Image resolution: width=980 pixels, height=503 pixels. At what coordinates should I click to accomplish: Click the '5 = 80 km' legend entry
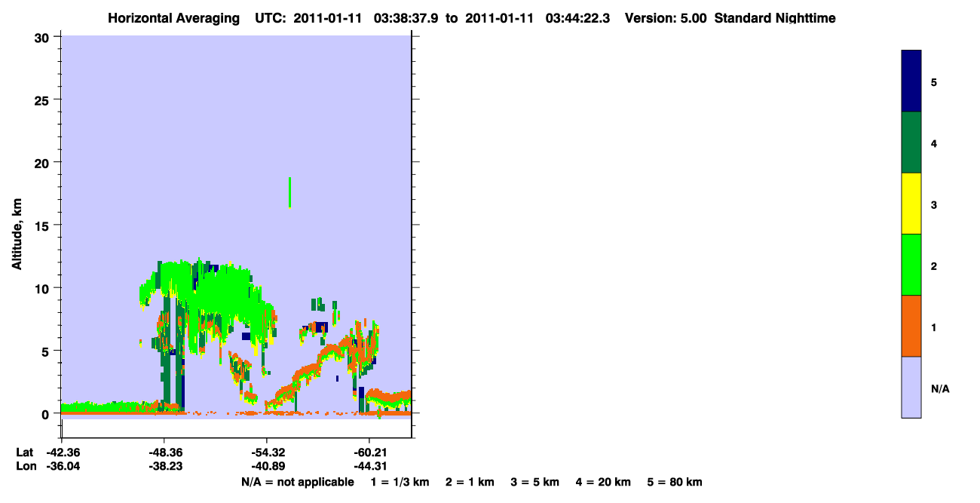[675, 482]
